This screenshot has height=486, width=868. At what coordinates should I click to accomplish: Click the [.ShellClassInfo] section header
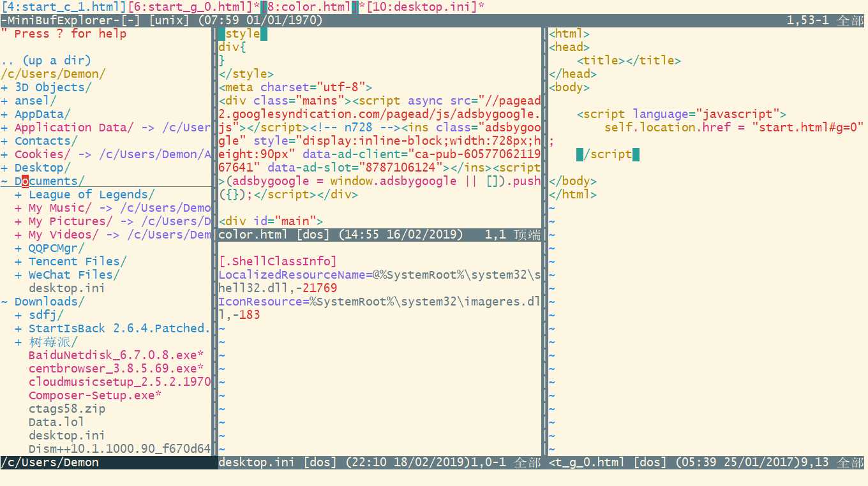(x=278, y=261)
